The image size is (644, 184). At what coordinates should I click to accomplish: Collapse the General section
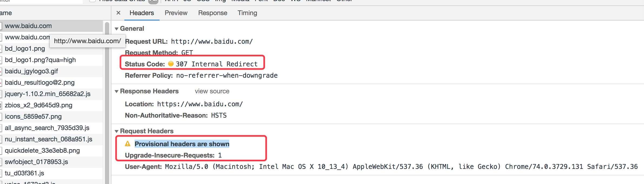[x=117, y=29]
